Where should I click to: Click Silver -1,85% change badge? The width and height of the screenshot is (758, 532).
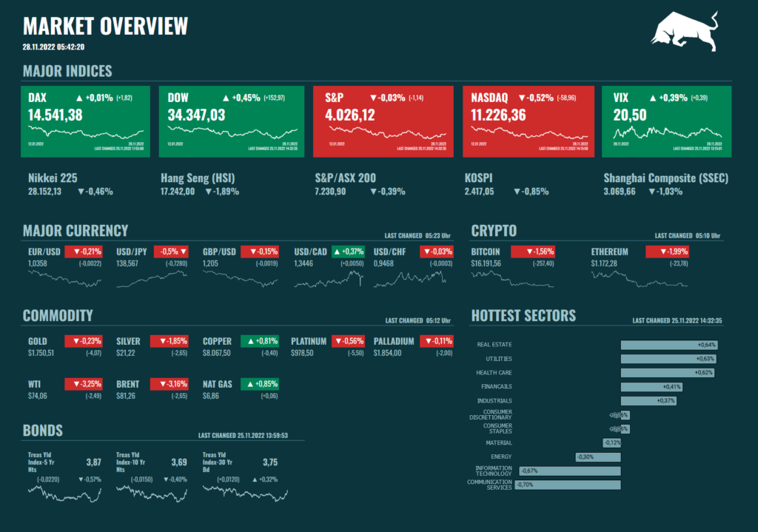click(170, 341)
